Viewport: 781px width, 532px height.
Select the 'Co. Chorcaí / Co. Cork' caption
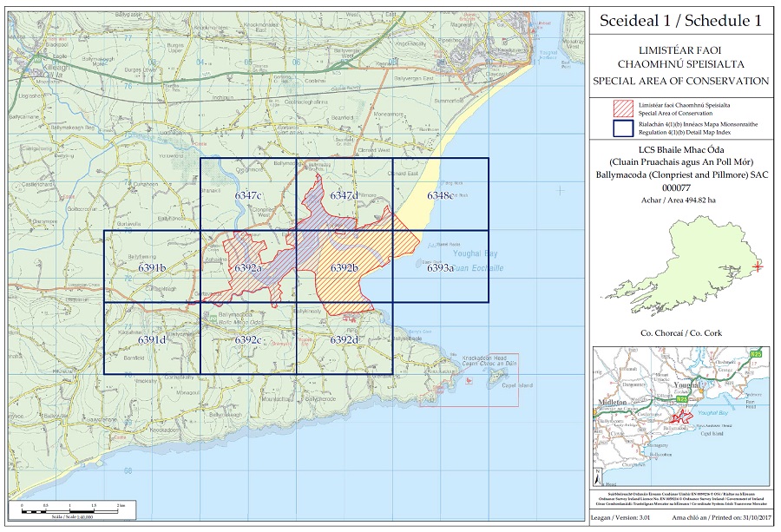tap(681, 332)
